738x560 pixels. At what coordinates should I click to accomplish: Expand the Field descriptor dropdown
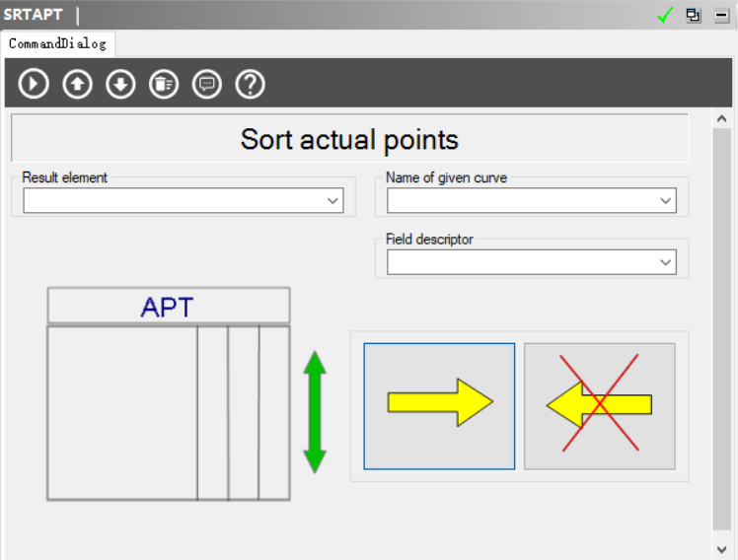point(665,262)
